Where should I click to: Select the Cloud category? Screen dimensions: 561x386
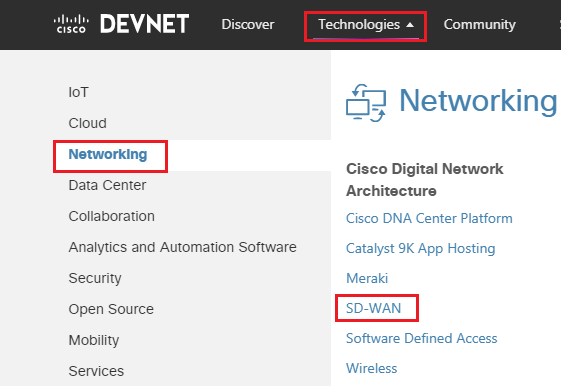pos(87,123)
